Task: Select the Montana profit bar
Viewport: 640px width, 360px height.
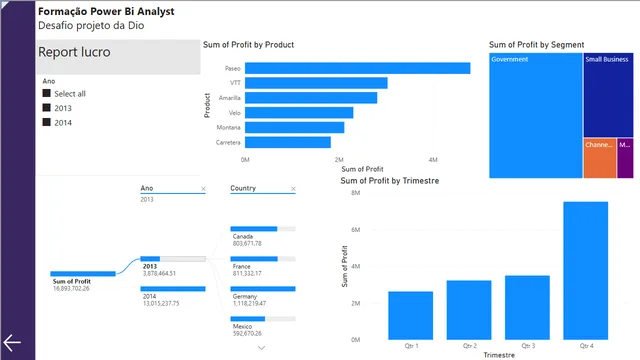Action: pos(294,127)
